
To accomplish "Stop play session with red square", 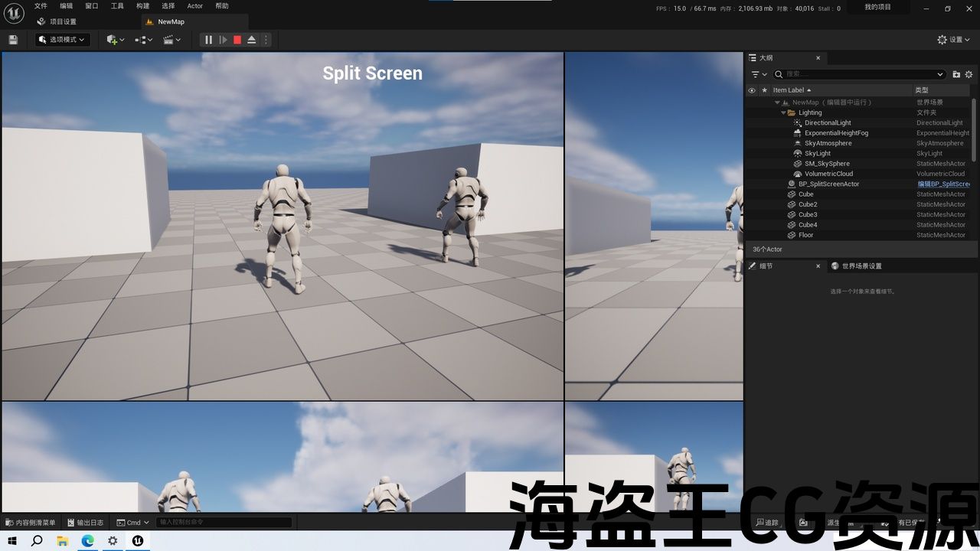I will [x=237, y=40].
